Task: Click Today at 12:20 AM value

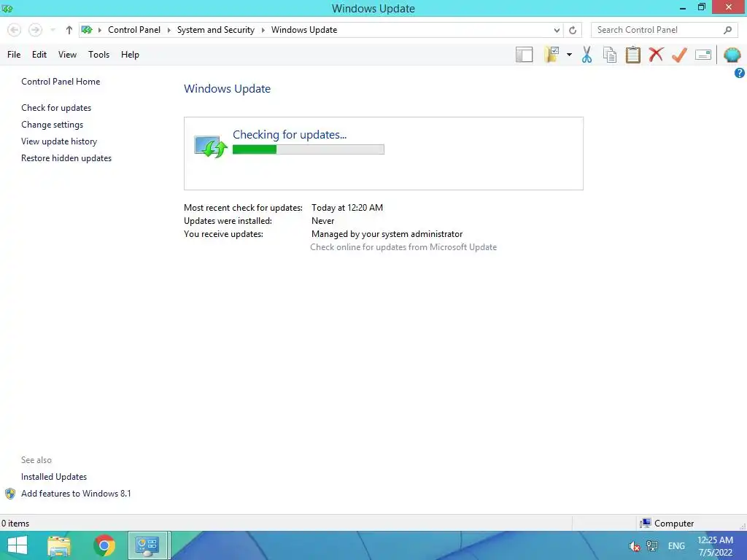Action: 347,208
